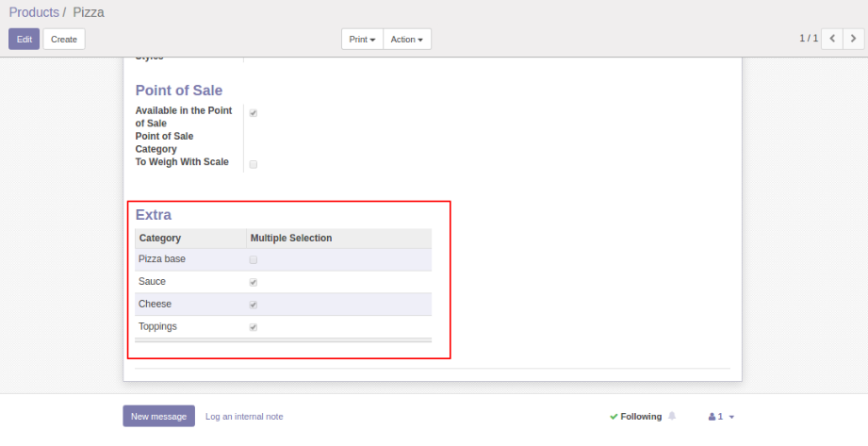Open the Print dropdown
The image size is (868, 446).
362,40
